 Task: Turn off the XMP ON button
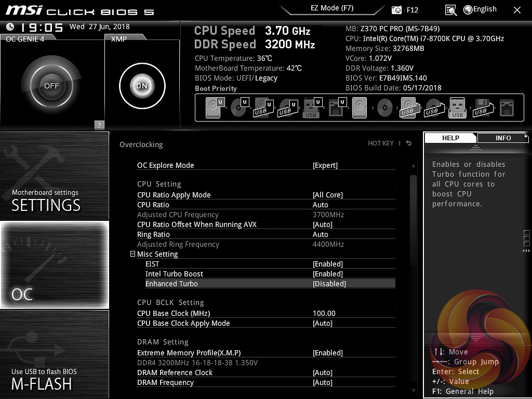(x=142, y=86)
